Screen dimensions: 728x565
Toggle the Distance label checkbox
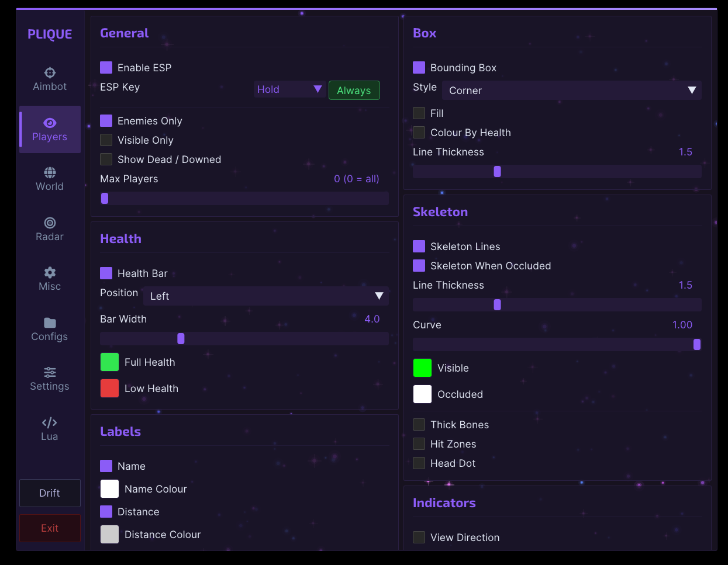tap(106, 511)
